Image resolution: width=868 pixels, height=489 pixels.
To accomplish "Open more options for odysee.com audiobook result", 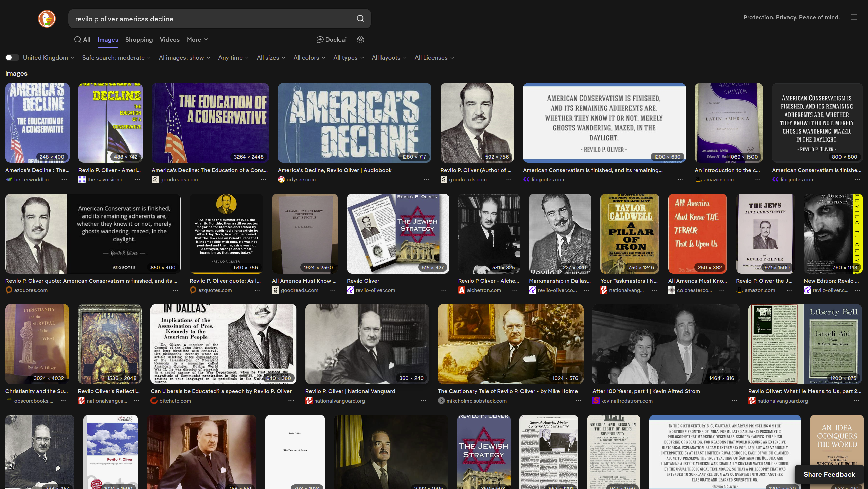I will (426, 179).
